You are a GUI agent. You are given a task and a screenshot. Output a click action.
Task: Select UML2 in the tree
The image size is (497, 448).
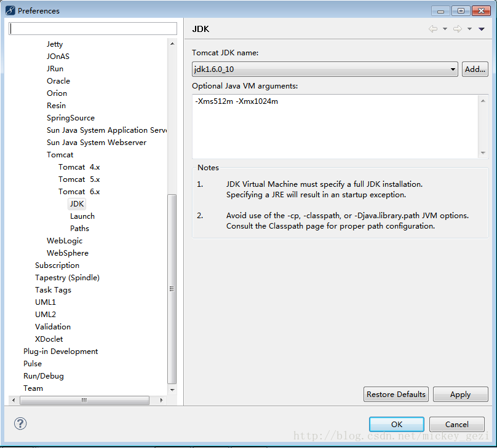46,315
